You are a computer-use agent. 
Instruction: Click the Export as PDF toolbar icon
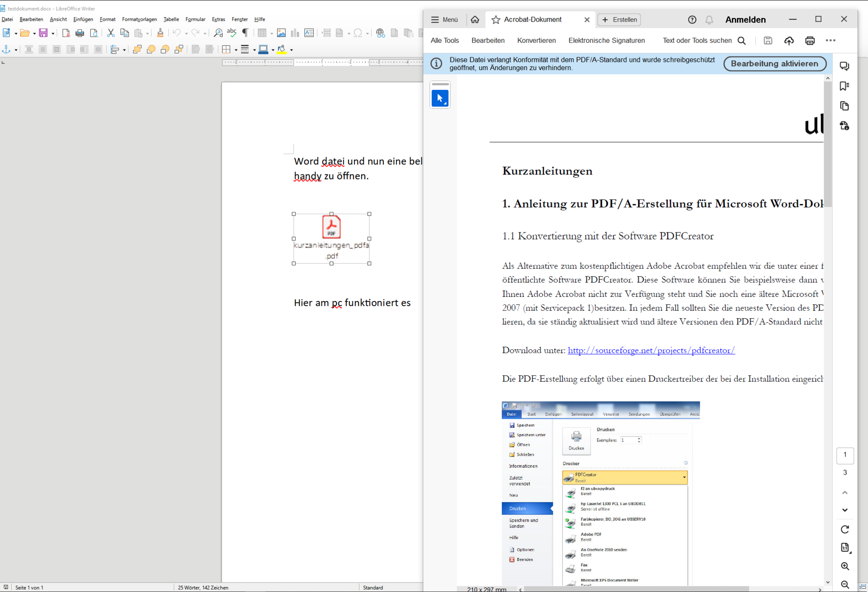pos(66,33)
